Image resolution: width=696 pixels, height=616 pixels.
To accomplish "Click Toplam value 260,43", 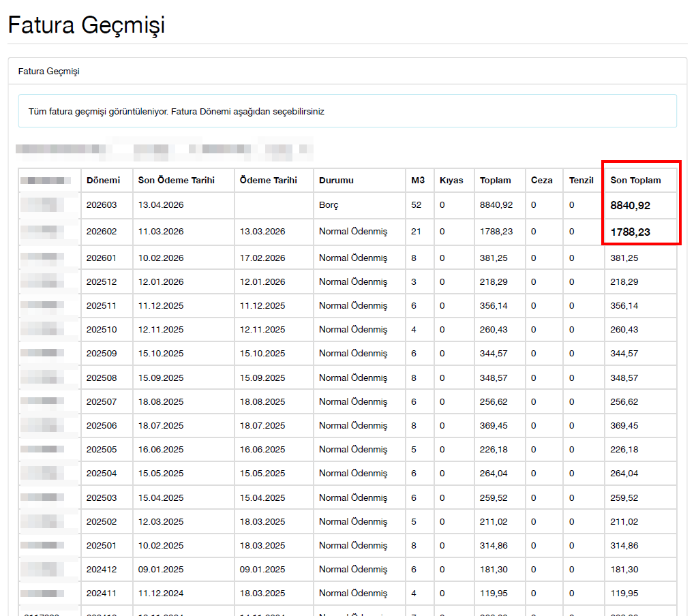I will pos(494,330).
